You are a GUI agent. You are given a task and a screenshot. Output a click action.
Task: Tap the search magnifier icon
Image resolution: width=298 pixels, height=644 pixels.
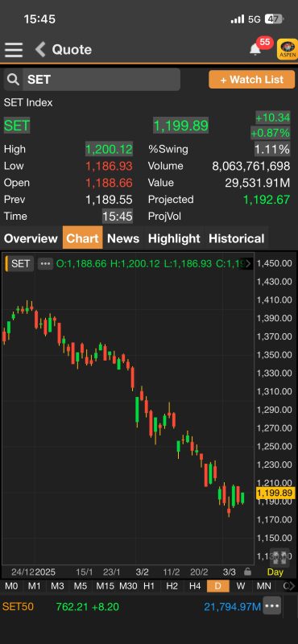(13, 79)
